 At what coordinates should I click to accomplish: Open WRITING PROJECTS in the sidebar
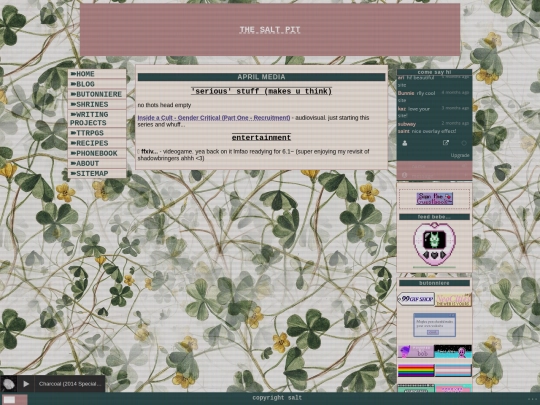click(x=97, y=119)
